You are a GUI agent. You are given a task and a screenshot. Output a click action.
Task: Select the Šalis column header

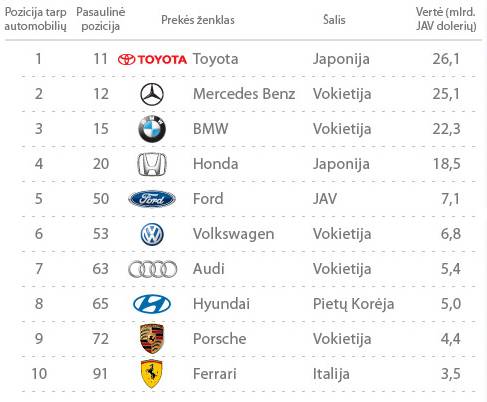[x=334, y=20]
